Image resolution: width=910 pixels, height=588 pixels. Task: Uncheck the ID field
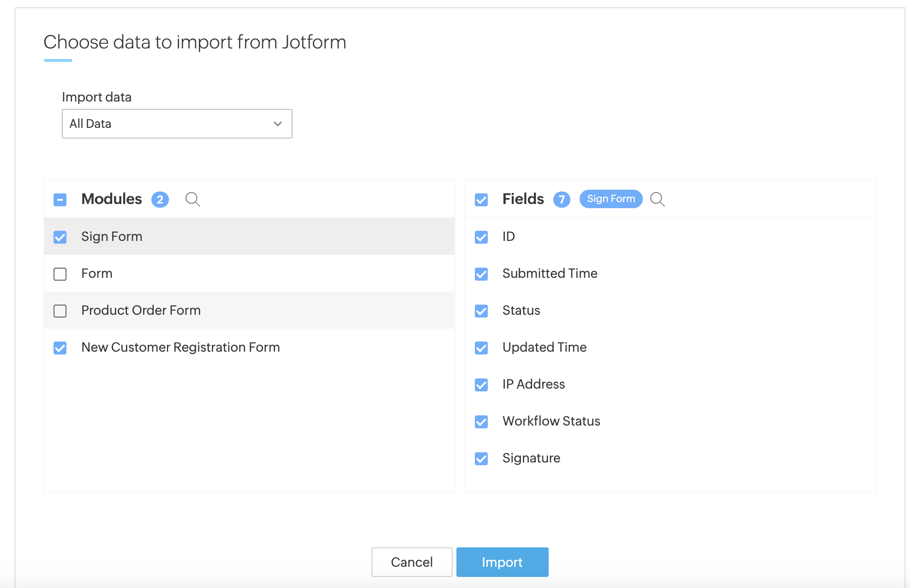[x=481, y=237]
